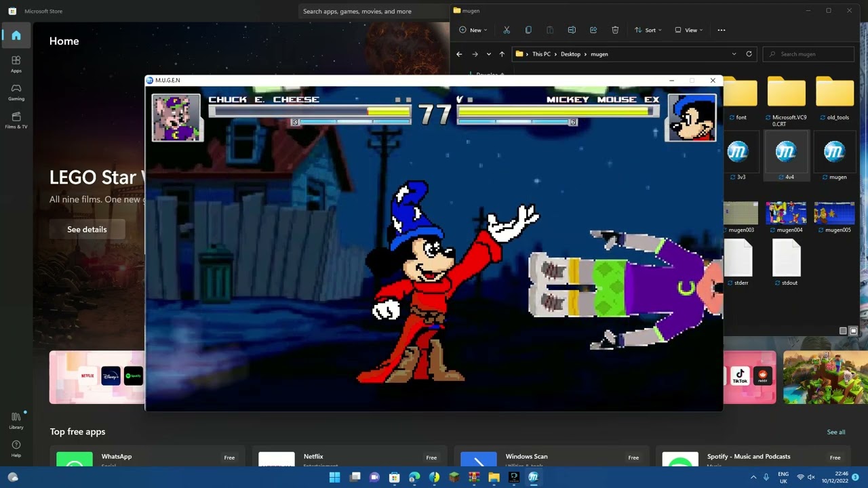Go up one folder level in File Explorer

[502, 54]
